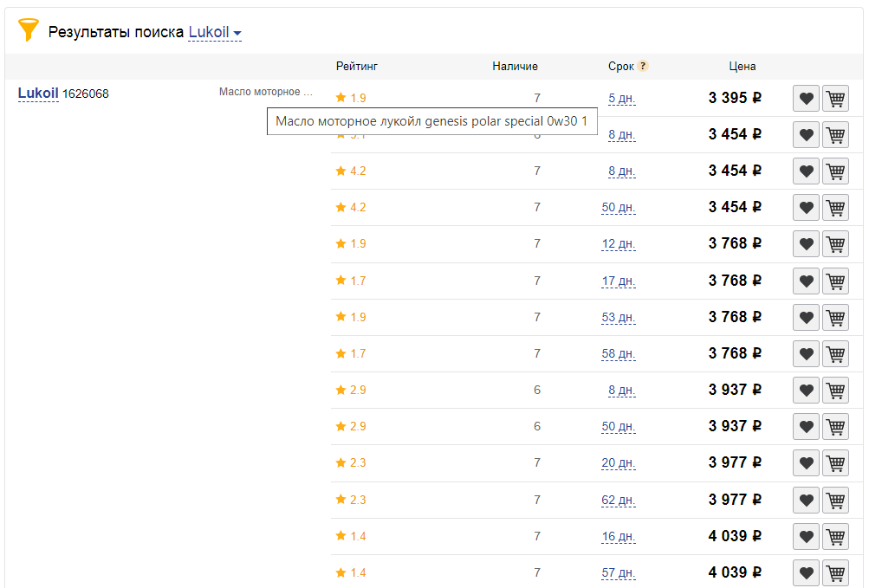Open the 17 дн. delivery term link

coord(619,281)
